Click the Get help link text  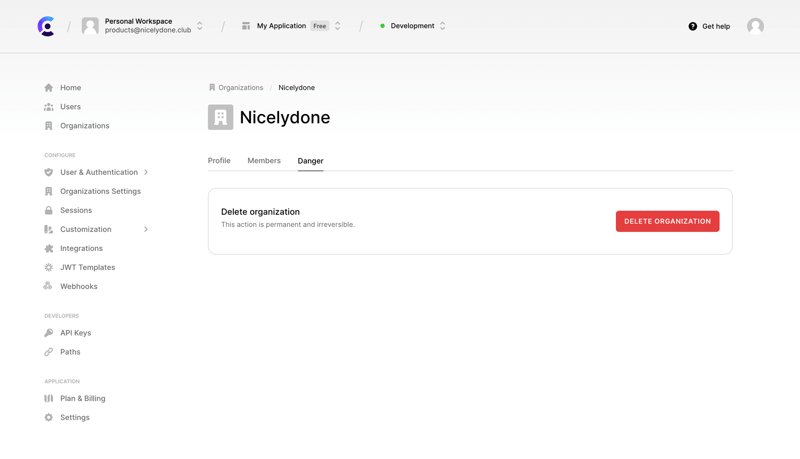coord(716,27)
